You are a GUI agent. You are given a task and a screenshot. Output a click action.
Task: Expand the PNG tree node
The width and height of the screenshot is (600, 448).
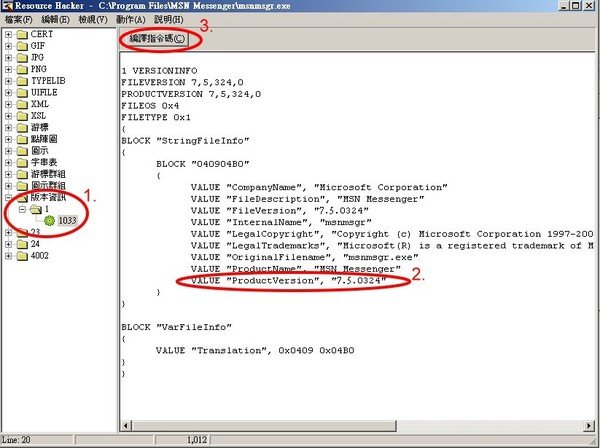(x=8, y=70)
